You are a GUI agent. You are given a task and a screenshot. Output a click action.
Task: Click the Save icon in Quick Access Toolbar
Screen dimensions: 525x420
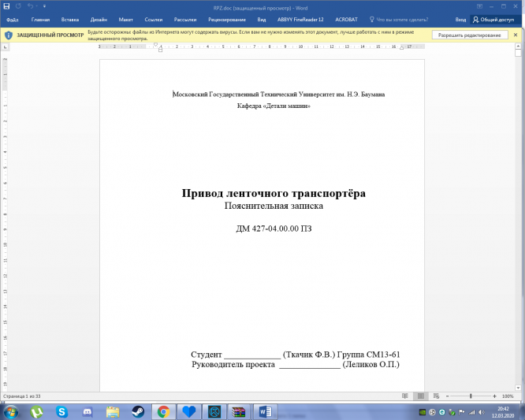[x=6, y=6]
